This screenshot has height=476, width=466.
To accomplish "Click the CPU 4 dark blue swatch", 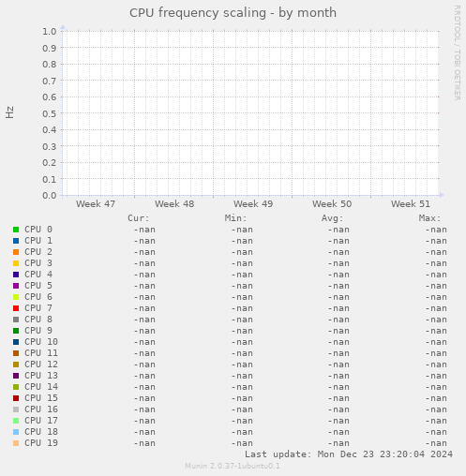I will point(16,275).
